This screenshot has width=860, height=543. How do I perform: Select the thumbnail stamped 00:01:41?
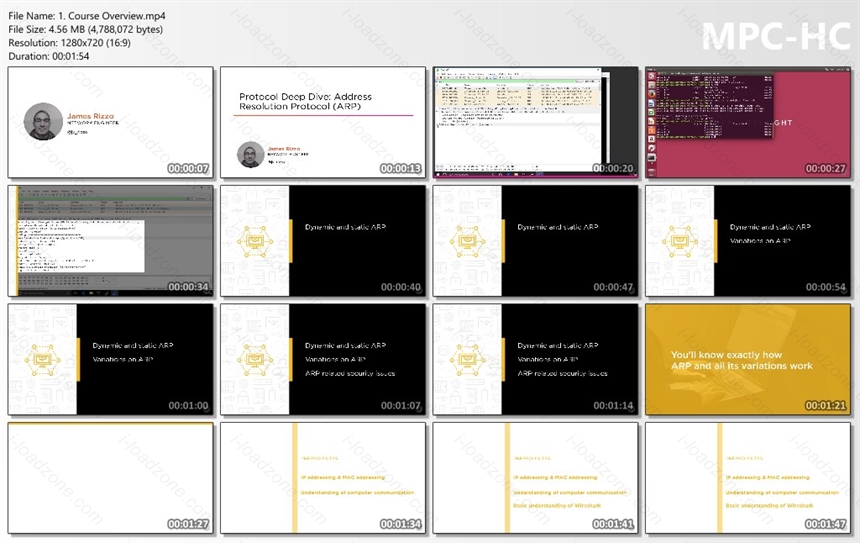(535, 478)
